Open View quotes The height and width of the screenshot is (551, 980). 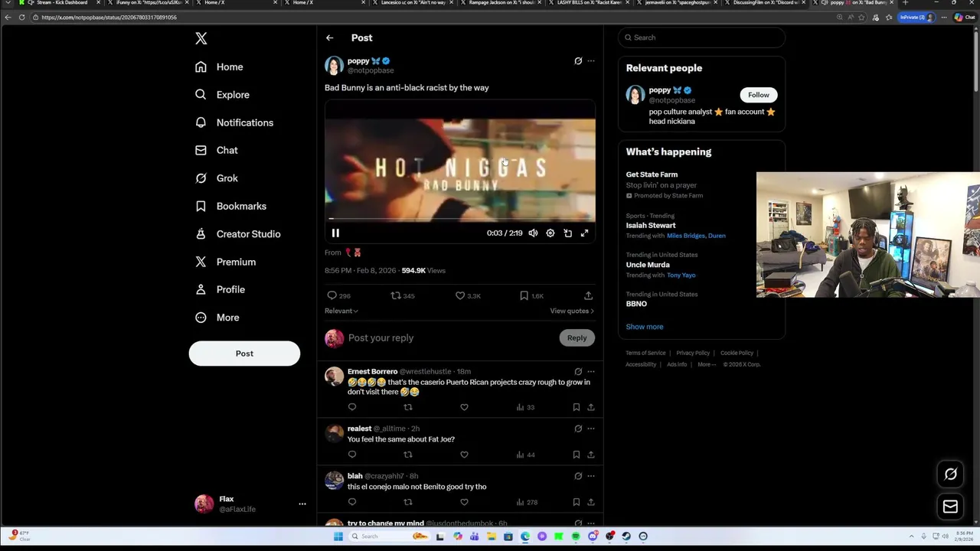point(572,311)
